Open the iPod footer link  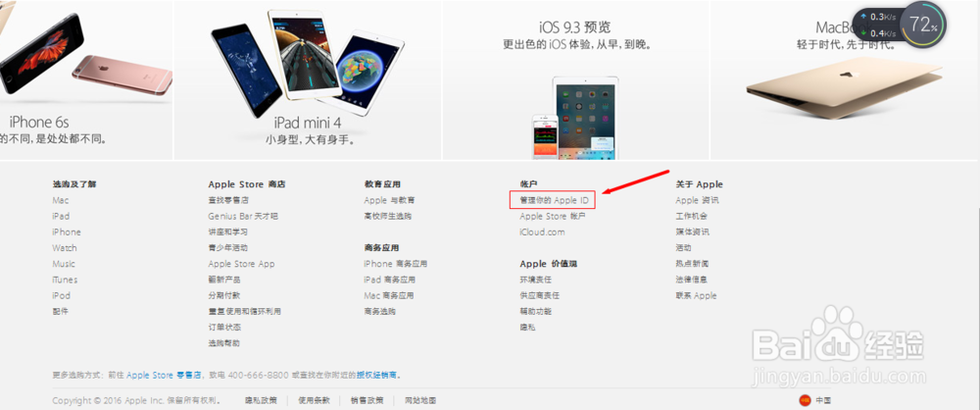61,295
